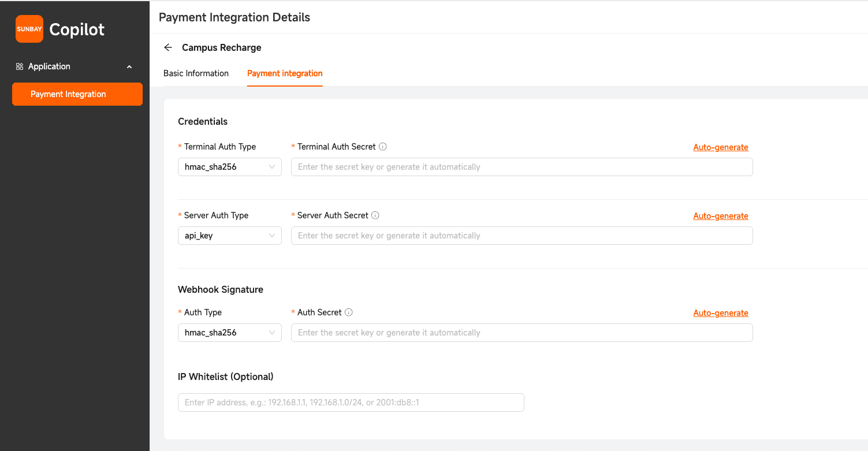
Task: Switch to the Basic Information tab
Action: coord(196,73)
